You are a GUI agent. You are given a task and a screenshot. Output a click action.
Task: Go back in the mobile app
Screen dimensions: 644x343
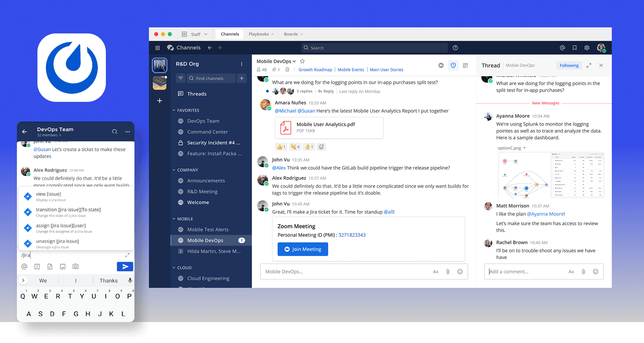25,132
